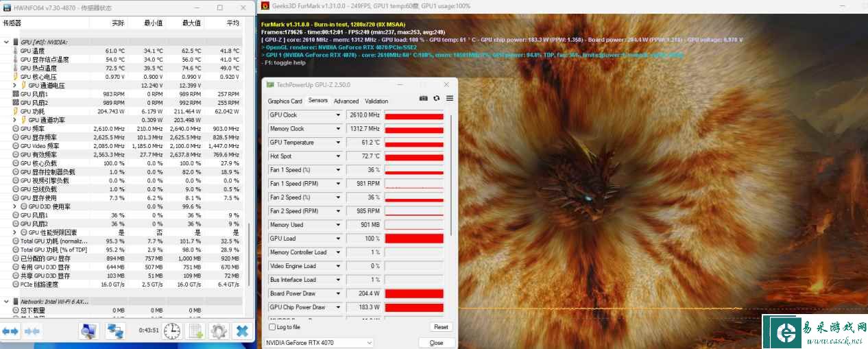Open HWiNFO settings gear icon

(x=219, y=331)
